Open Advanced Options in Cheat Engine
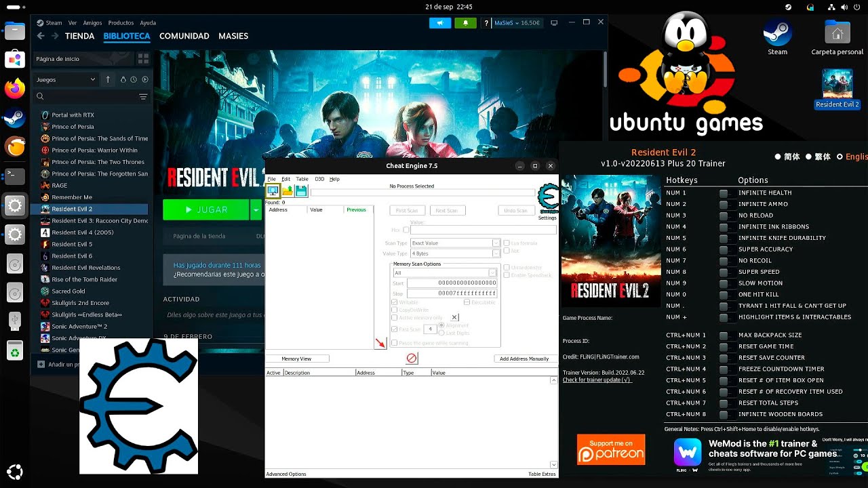The image size is (868, 488). click(x=286, y=474)
